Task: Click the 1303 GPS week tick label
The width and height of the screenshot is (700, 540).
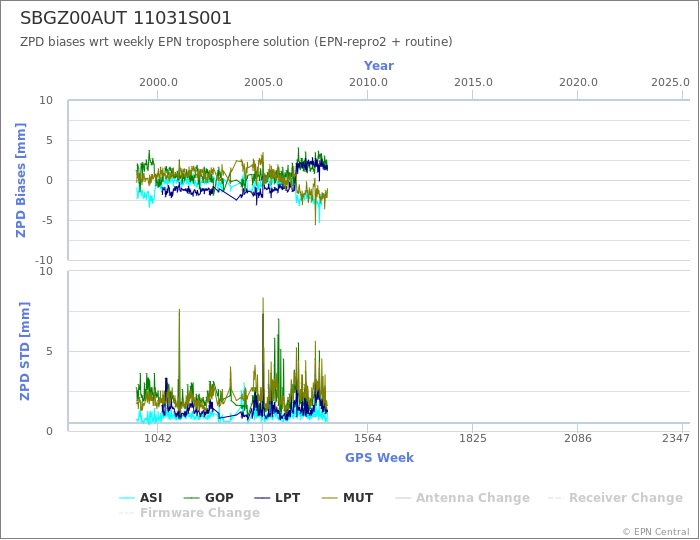Action: coord(262,438)
